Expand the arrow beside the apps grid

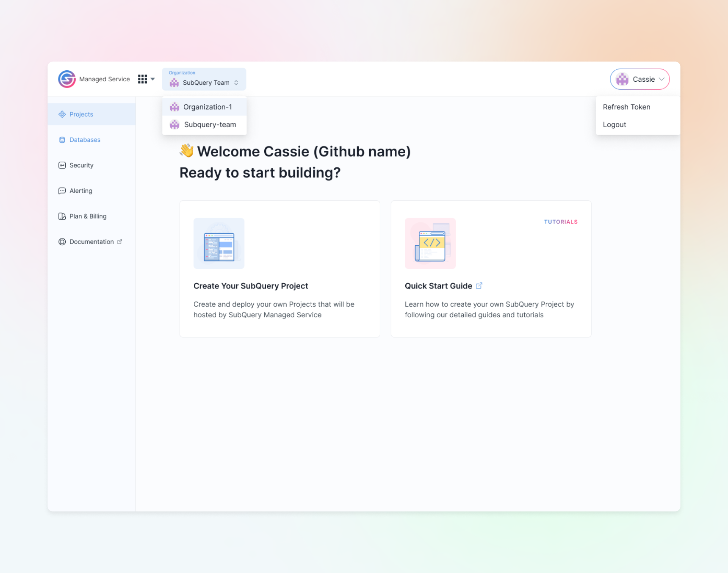tap(152, 79)
